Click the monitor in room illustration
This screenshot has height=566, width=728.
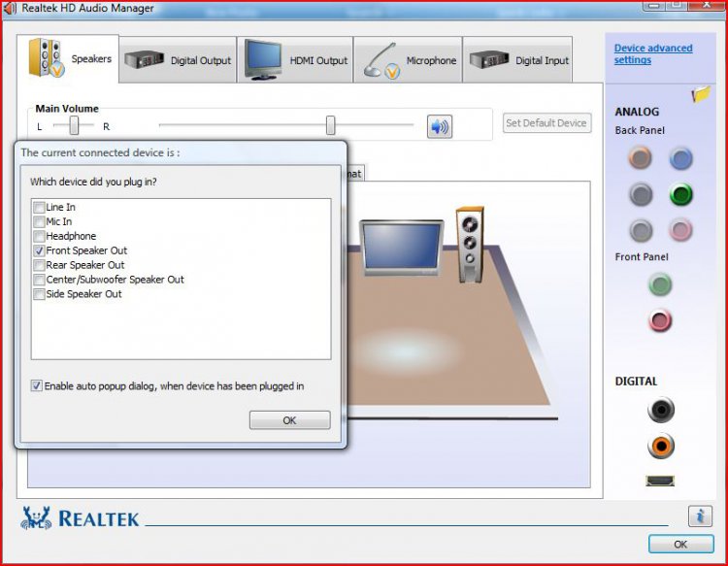pyautogui.click(x=402, y=248)
